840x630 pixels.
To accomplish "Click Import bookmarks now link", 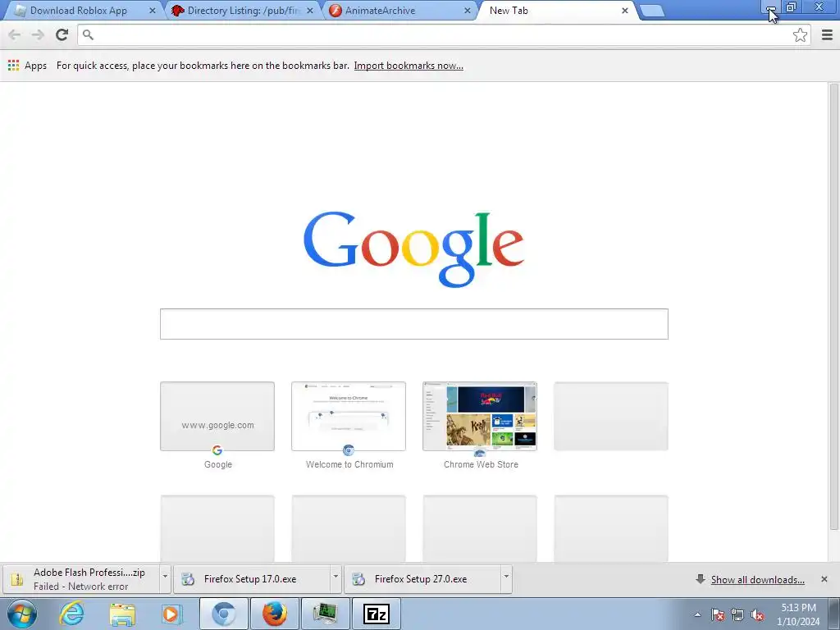I will coord(409,66).
